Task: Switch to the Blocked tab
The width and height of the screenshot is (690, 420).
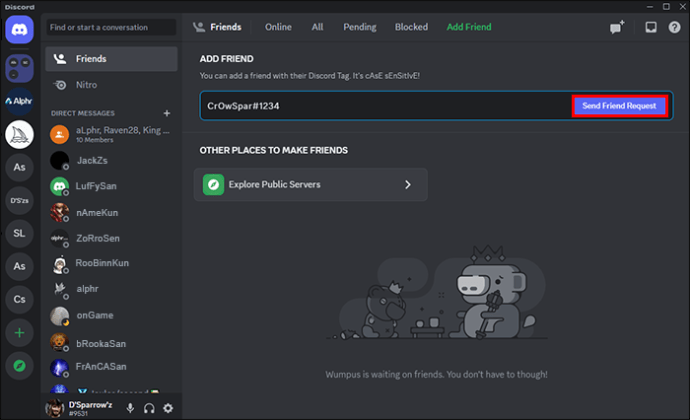Action: [x=411, y=27]
